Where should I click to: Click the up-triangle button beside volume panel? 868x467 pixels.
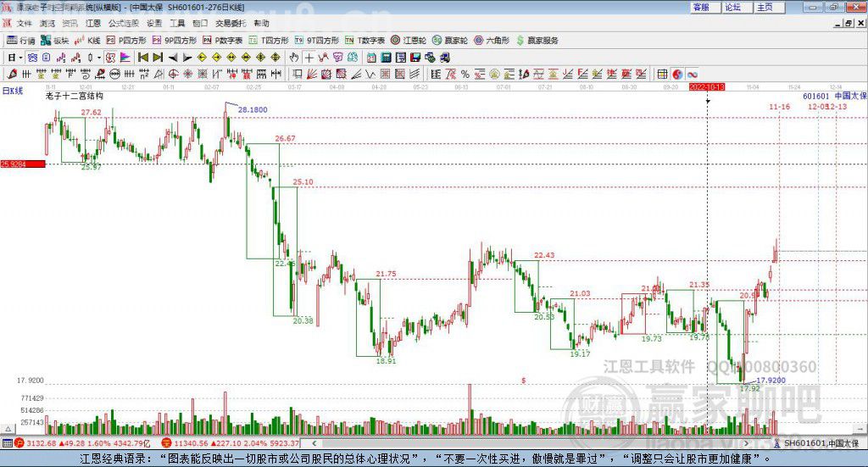8,429
